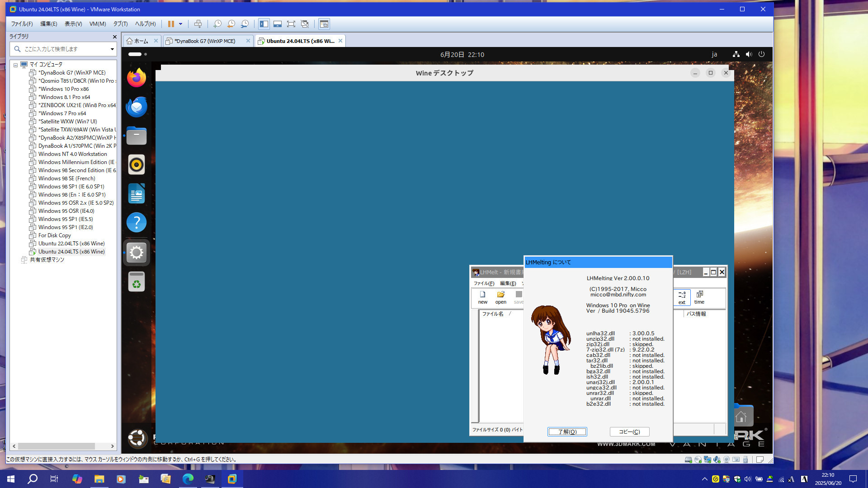
Task: Click the library horizontal scrollbar left arrow
Action: point(14,446)
